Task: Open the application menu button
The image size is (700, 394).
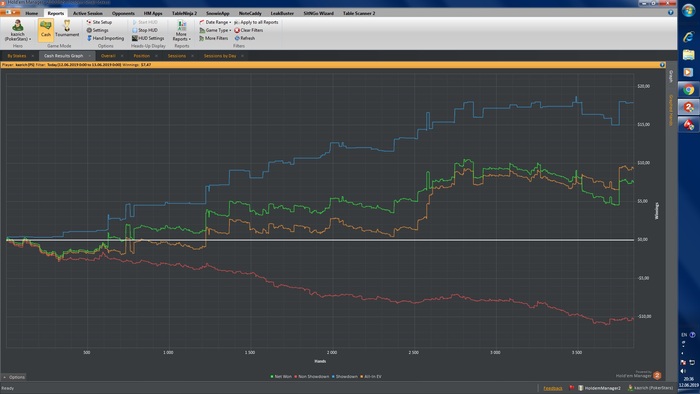Action: pos(10,12)
